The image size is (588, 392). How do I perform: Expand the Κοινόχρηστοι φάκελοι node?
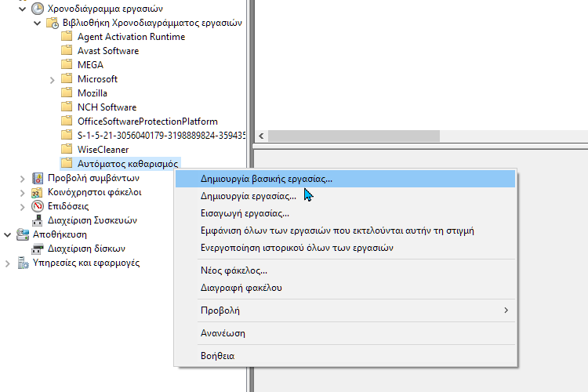(22, 193)
